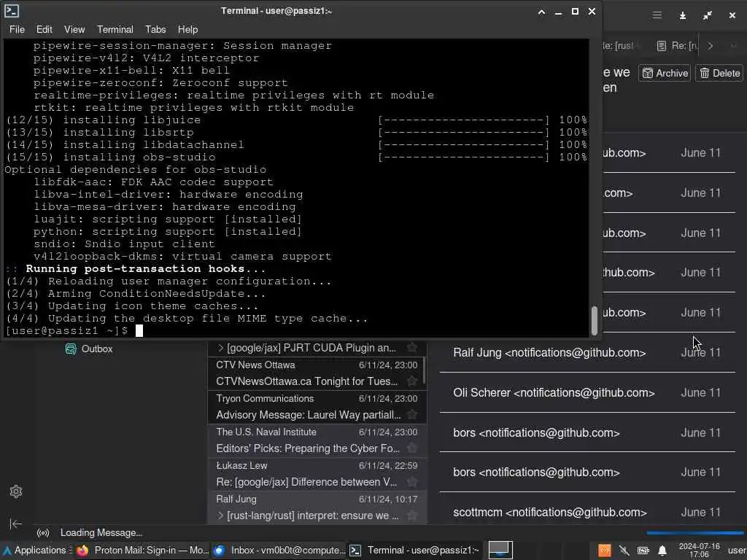Image resolution: width=747 pixels, height=560 pixels.
Task: Open the Edit menu in Terminal
Action: pyautogui.click(x=44, y=29)
